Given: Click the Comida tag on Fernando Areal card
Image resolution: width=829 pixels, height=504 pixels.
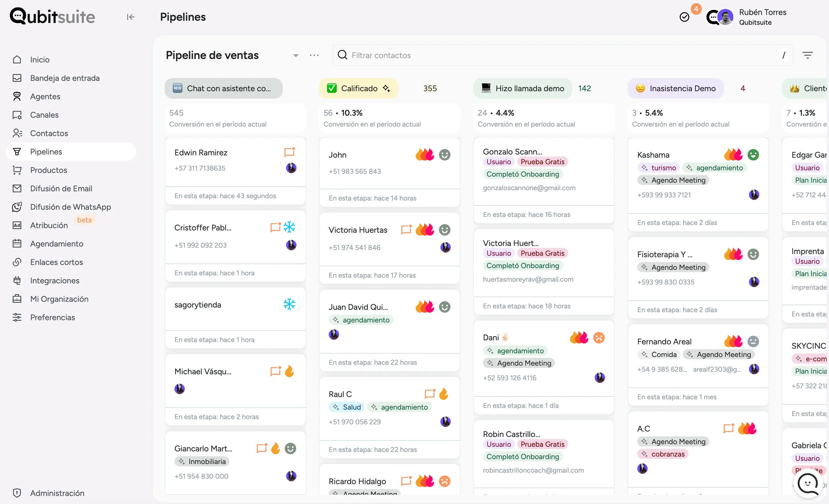Looking at the screenshot, I should pos(659,354).
